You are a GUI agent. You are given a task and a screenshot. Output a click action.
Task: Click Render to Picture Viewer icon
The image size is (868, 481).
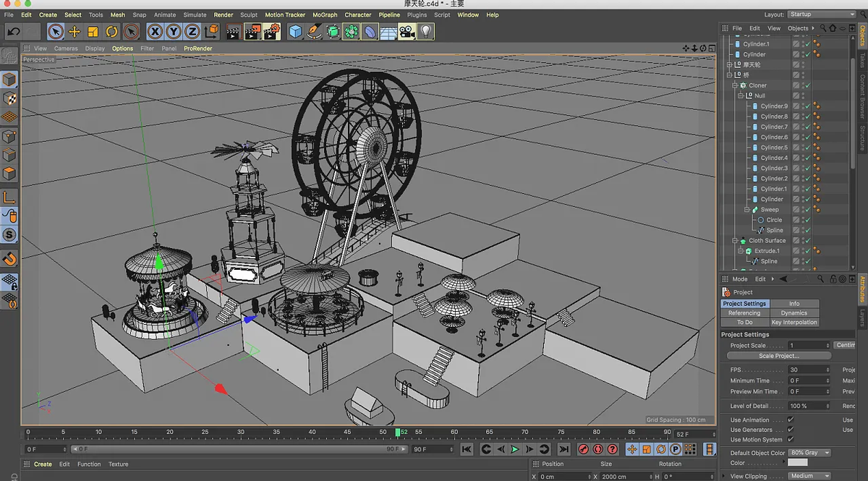tap(252, 31)
